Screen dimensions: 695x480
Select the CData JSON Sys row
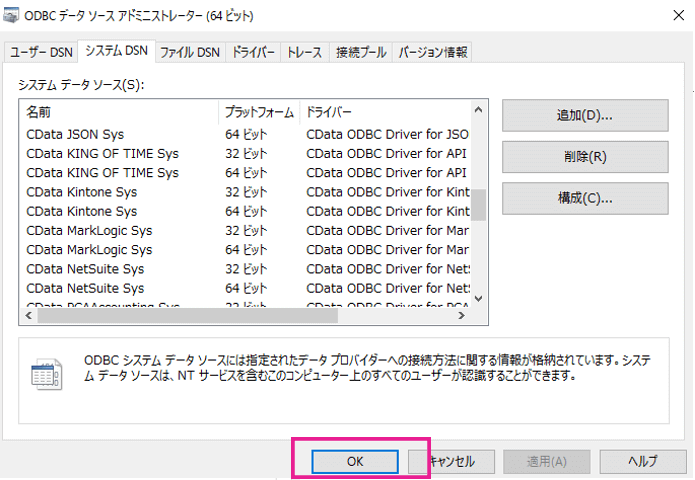tap(245, 134)
